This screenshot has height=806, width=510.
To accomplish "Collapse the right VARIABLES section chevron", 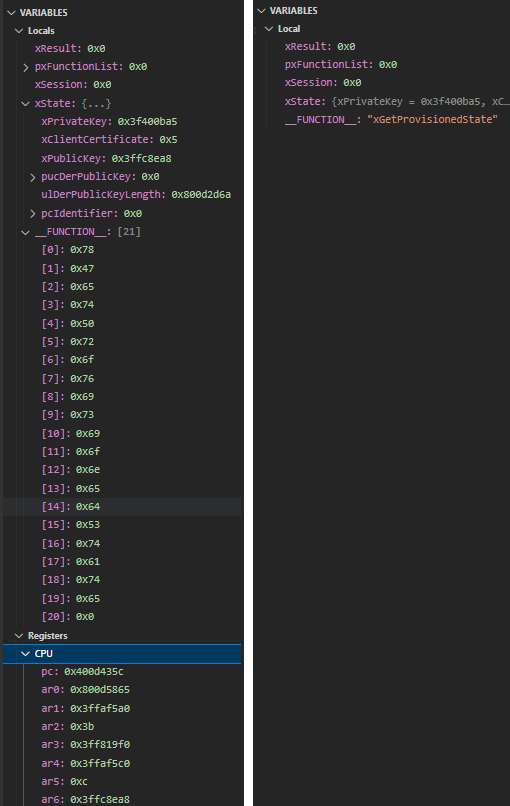I will point(261,11).
